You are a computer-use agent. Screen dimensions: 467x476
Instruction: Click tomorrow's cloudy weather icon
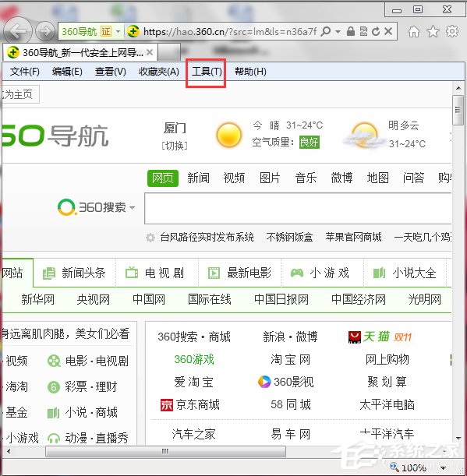point(363,136)
